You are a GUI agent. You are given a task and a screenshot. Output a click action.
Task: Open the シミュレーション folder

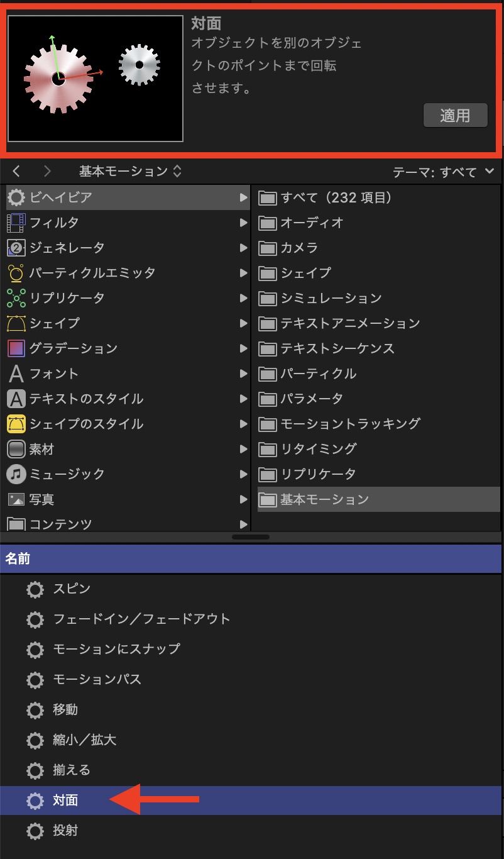[x=331, y=298]
